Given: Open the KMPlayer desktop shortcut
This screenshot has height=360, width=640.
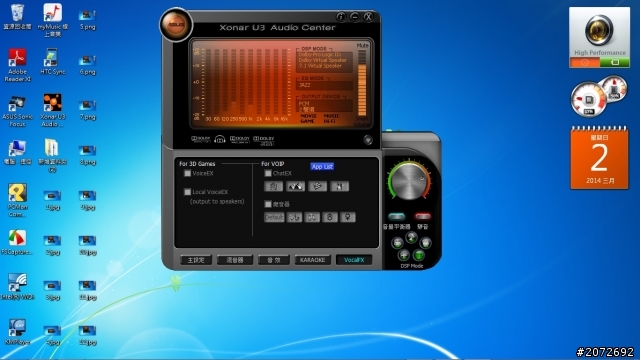Looking at the screenshot, I should click(x=17, y=332).
